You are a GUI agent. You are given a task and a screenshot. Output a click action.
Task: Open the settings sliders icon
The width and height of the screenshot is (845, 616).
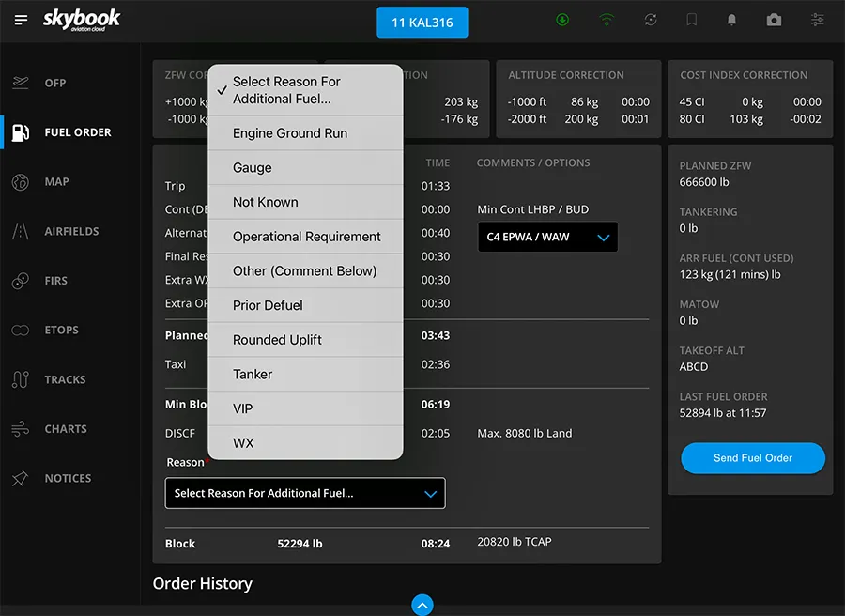pos(818,20)
